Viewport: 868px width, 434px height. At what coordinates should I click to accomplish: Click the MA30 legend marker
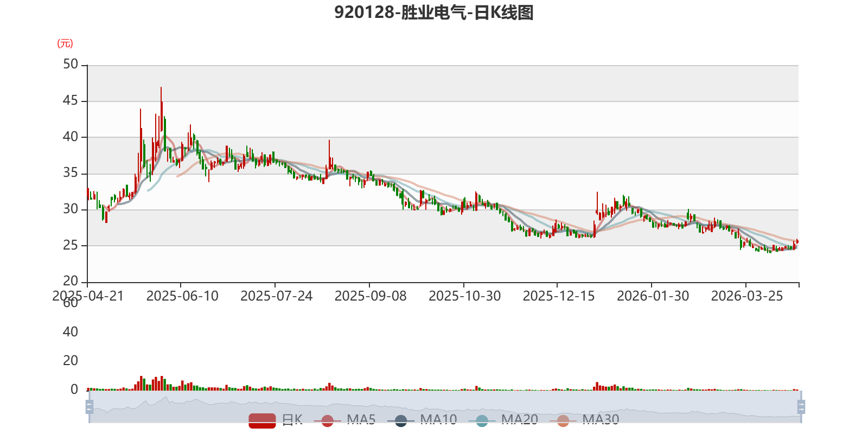coord(563,420)
